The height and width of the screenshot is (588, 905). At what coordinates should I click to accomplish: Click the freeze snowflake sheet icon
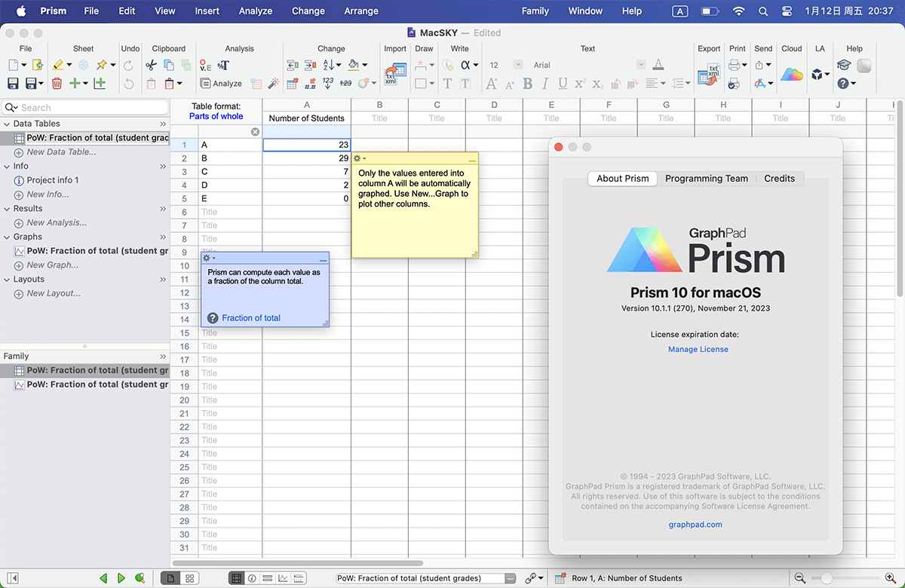pos(84,66)
